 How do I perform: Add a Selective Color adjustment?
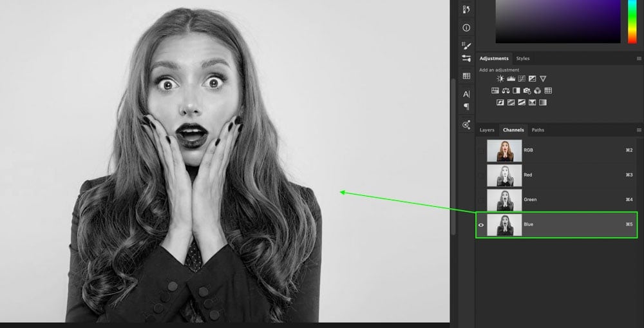(x=533, y=102)
